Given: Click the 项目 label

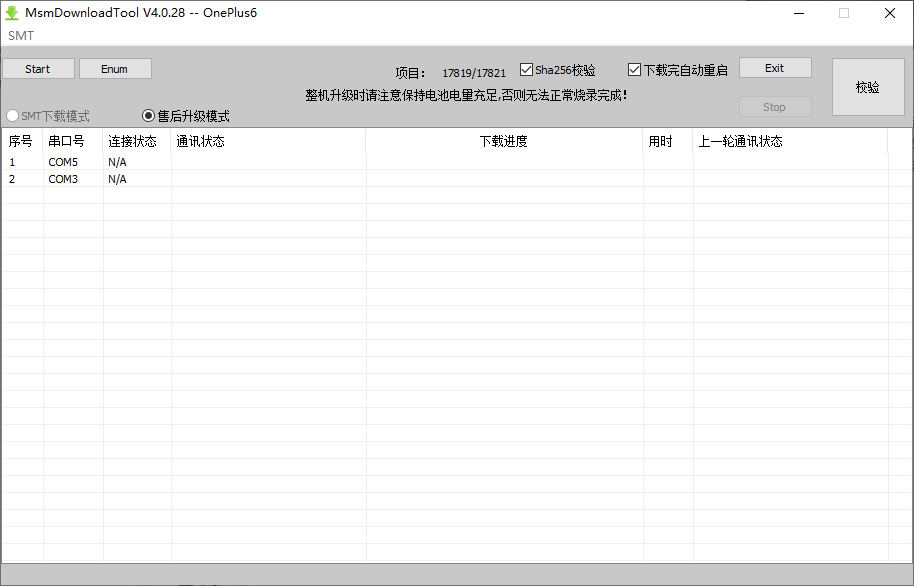Looking at the screenshot, I should 410,73.
